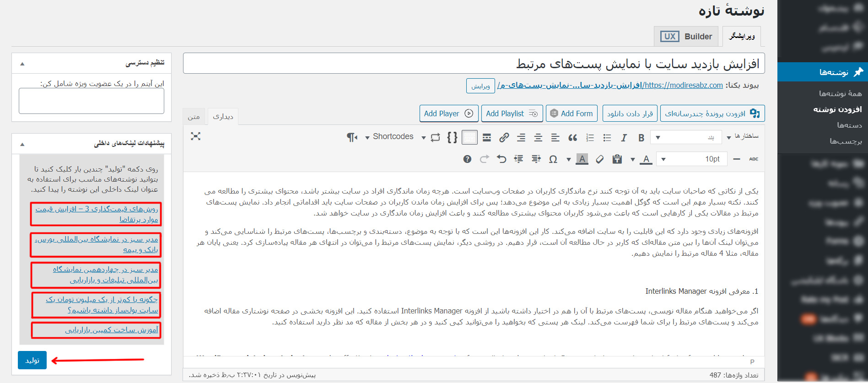Open the UX Builder tab
Image resolution: width=868 pixels, height=383 pixels.
coord(686,37)
